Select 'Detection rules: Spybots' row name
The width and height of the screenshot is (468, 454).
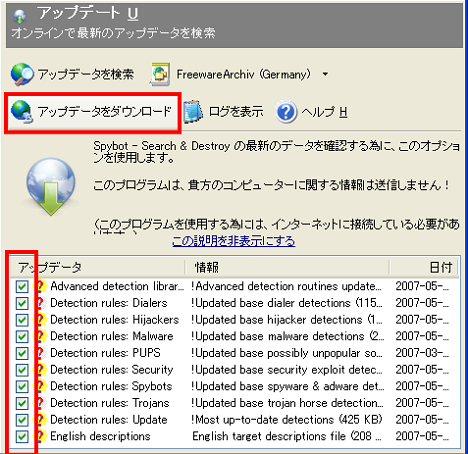tap(111, 386)
